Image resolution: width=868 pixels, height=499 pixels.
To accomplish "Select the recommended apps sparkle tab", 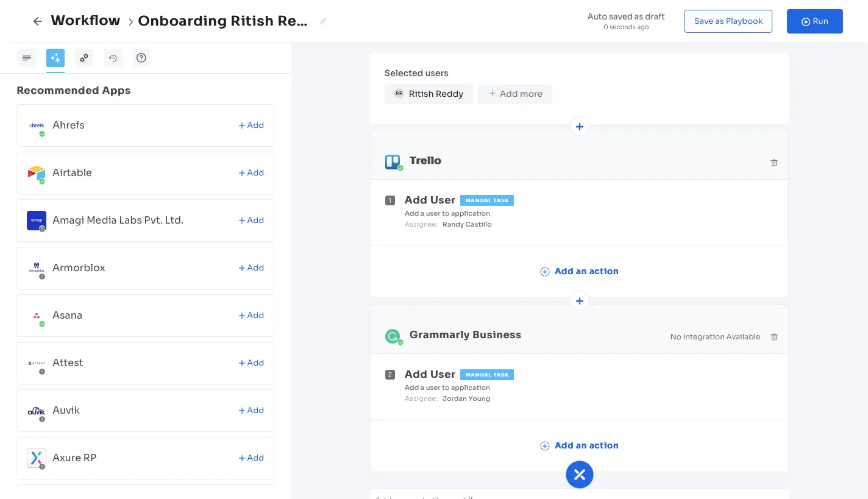I will point(55,58).
